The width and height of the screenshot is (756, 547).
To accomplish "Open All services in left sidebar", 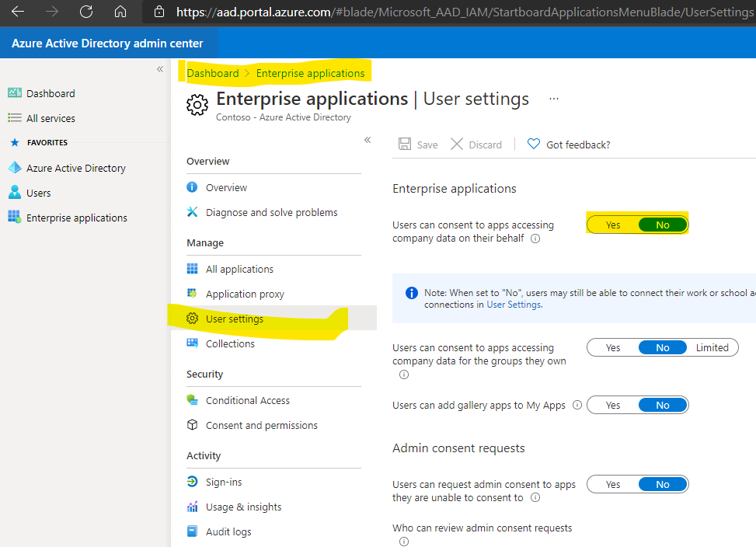I will click(51, 119).
